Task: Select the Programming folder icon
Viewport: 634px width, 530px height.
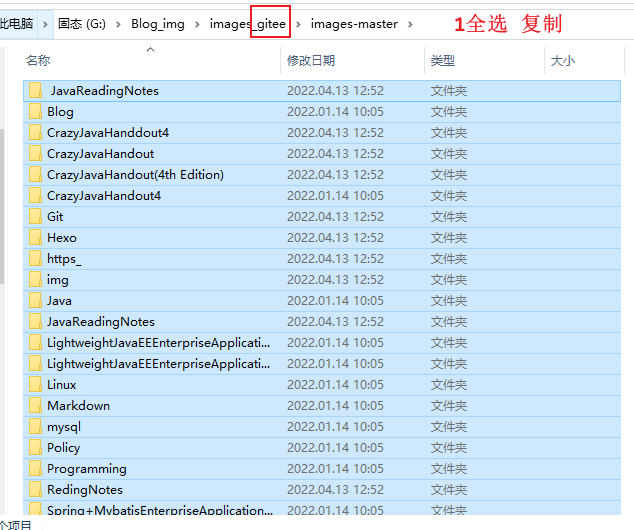Action: click(x=35, y=469)
